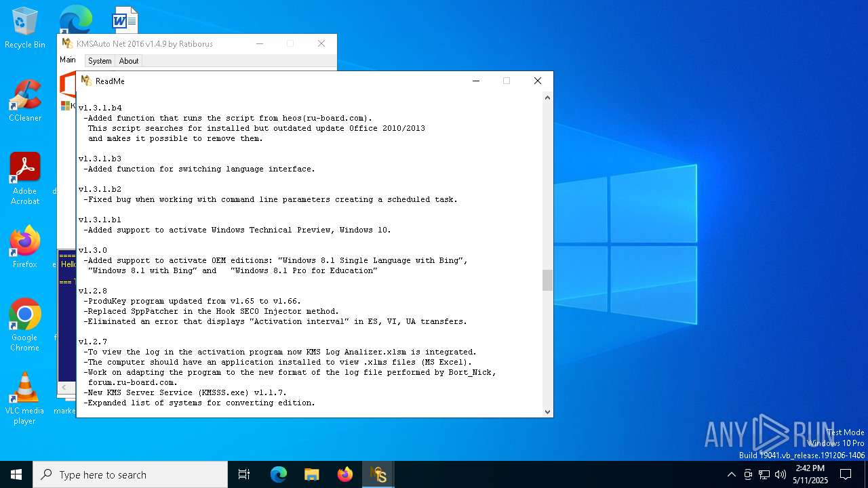Click the v1.3.1.b4 version heading
The height and width of the screenshot is (488, 868).
(100, 108)
